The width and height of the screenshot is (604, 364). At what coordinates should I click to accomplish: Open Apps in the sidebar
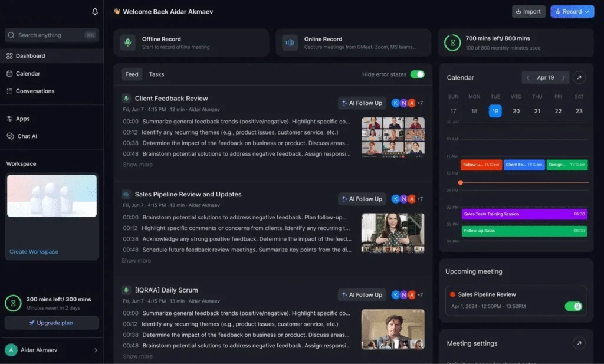click(22, 119)
